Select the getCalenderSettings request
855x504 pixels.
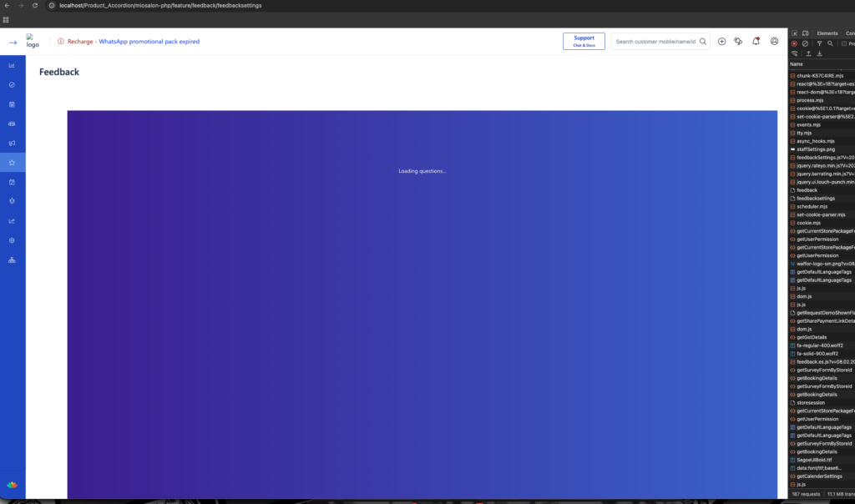coord(822,476)
